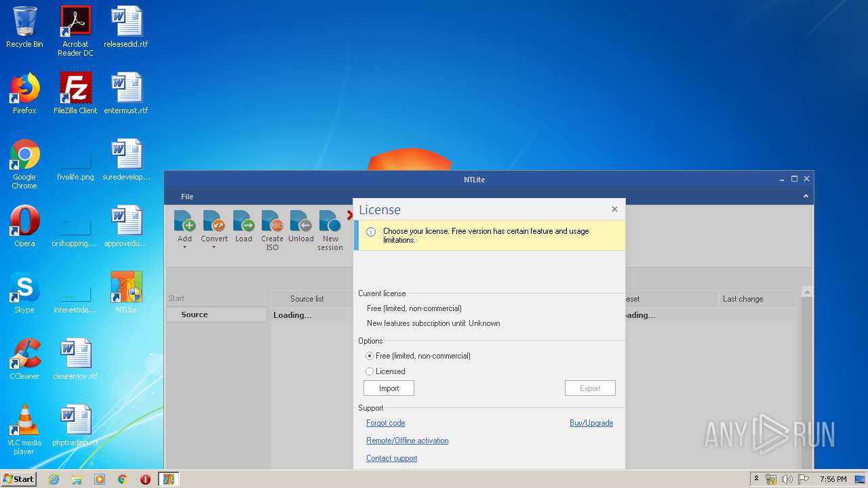Open phptrading.rtf desktop file
868x488 pixels.
75,426
